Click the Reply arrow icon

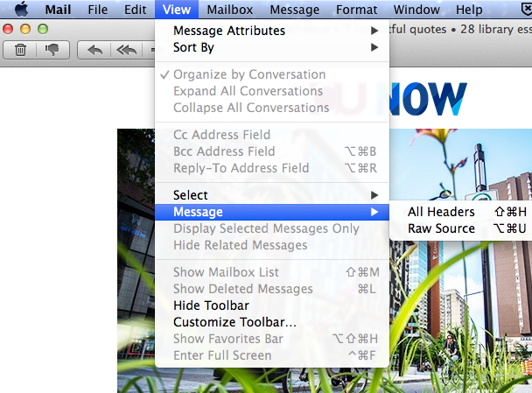[94, 50]
